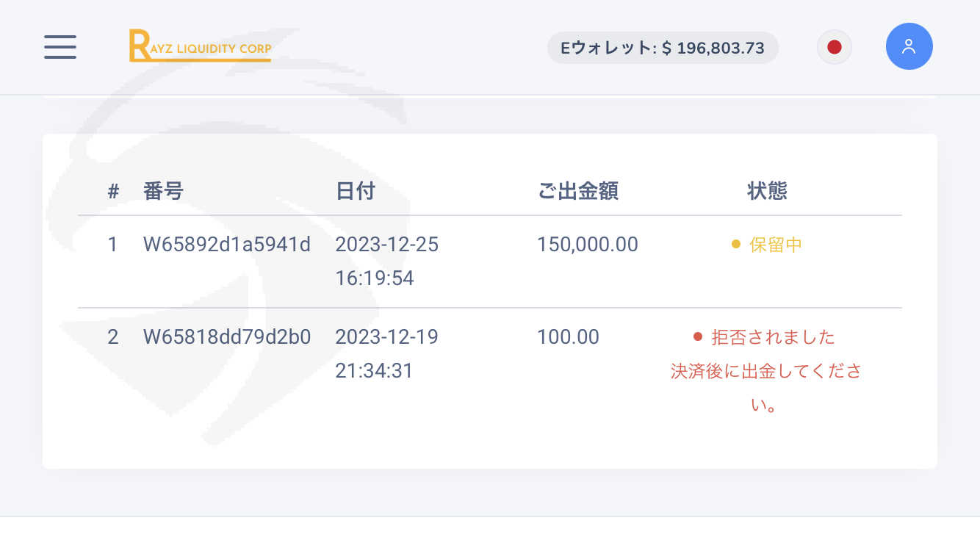Open the blue user profile avatar

pyautogui.click(x=909, y=46)
